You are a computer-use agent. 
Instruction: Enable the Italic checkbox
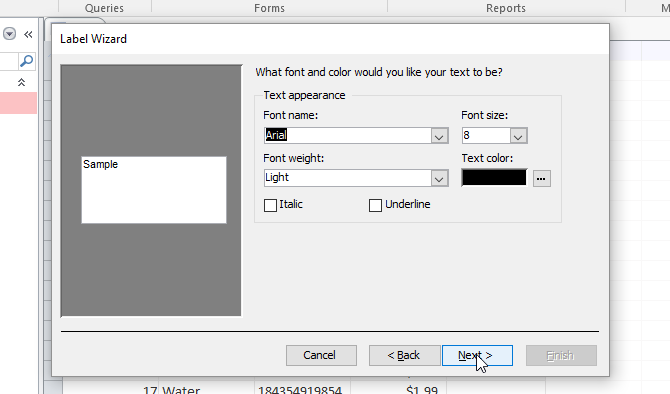click(x=270, y=206)
